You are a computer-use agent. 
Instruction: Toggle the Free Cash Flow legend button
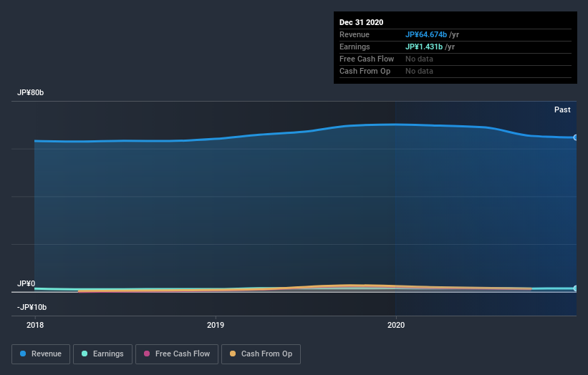tap(177, 354)
